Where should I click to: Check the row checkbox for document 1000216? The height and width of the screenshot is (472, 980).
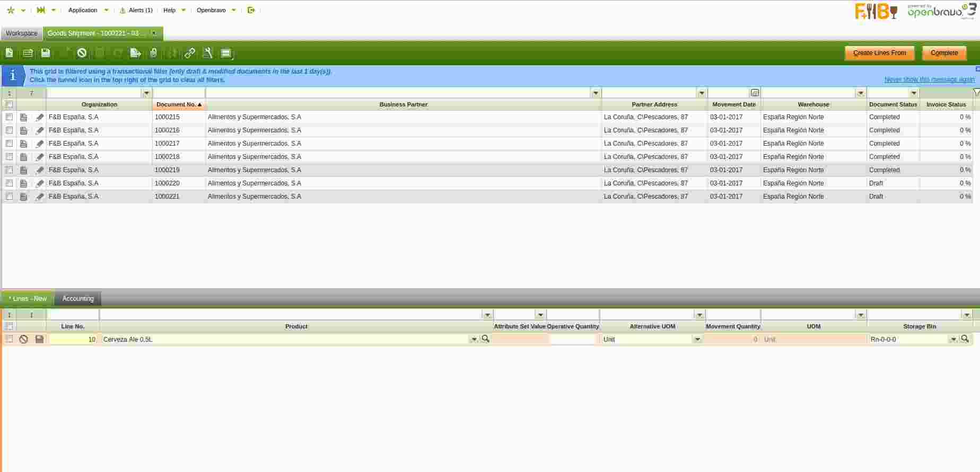[x=9, y=130]
